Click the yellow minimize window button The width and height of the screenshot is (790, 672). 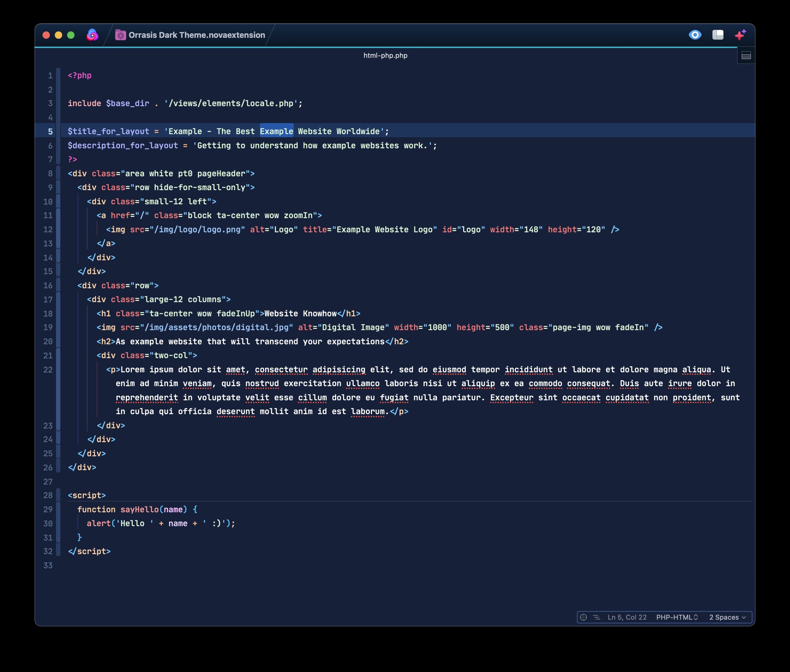[x=58, y=35]
